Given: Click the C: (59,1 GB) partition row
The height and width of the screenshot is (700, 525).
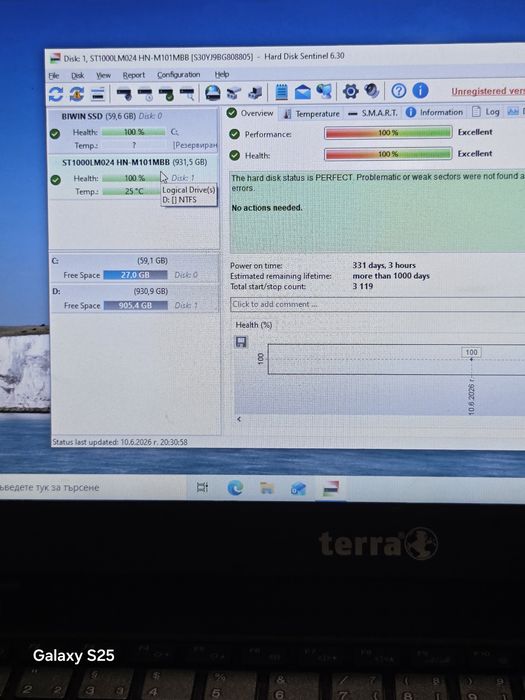Looking at the screenshot, I should 134,268.
